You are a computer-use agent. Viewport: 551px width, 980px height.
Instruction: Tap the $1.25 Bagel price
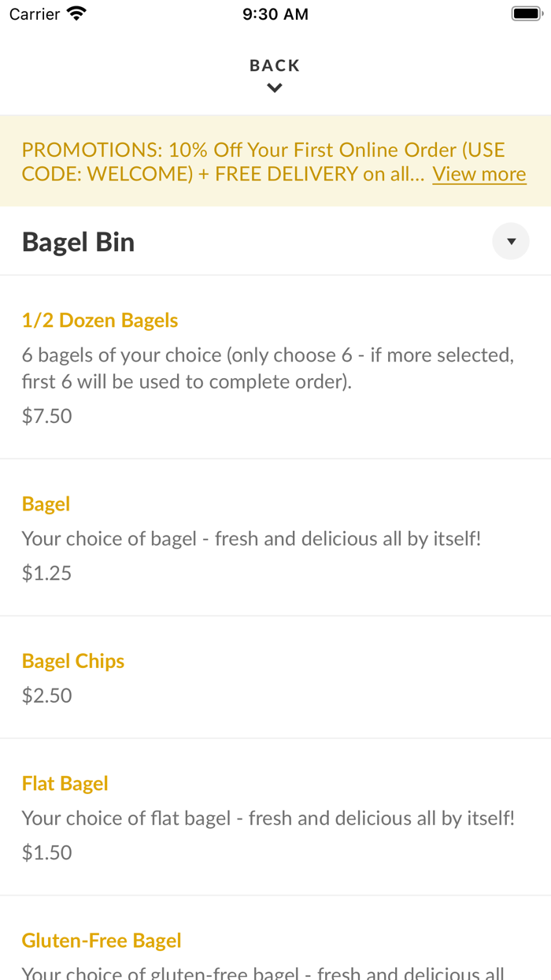coord(47,574)
